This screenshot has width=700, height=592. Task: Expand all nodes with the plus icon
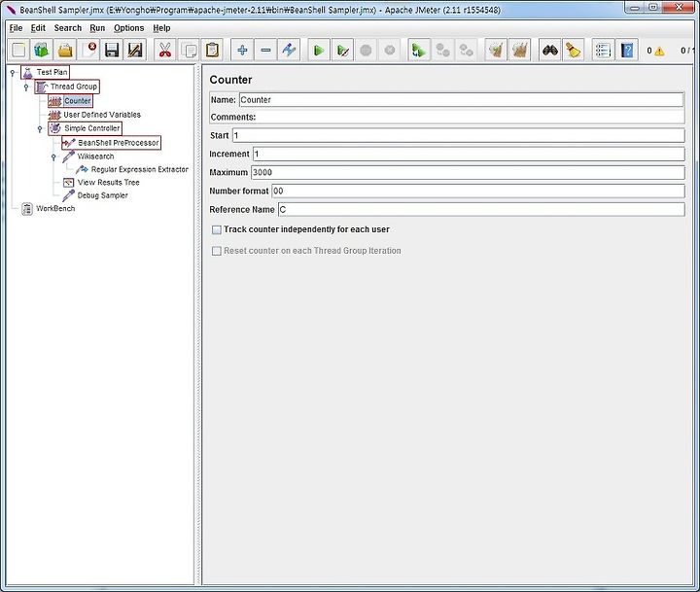tap(242, 50)
